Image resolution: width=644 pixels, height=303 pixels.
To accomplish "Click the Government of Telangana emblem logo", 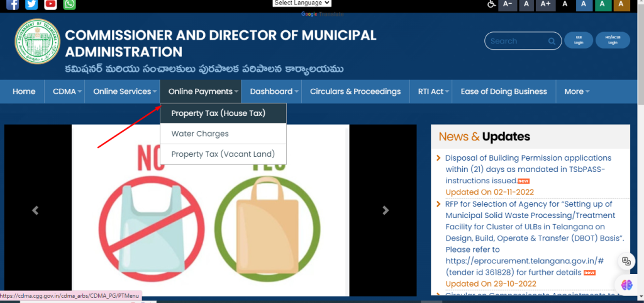I will (37, 41).
